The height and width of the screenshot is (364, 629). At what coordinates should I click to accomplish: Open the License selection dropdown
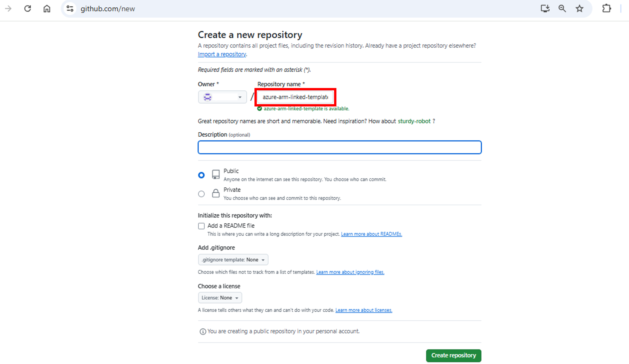pyautogui.click(x=220, y=297)
